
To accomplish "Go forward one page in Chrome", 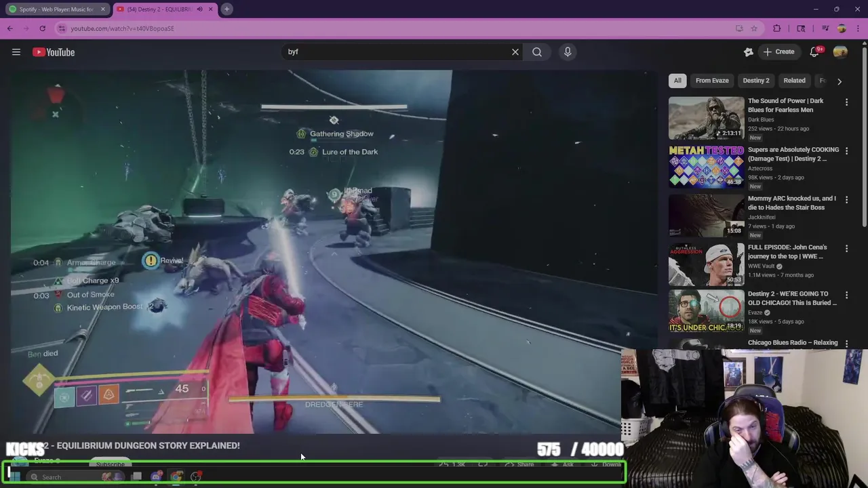I will point(26,28).
